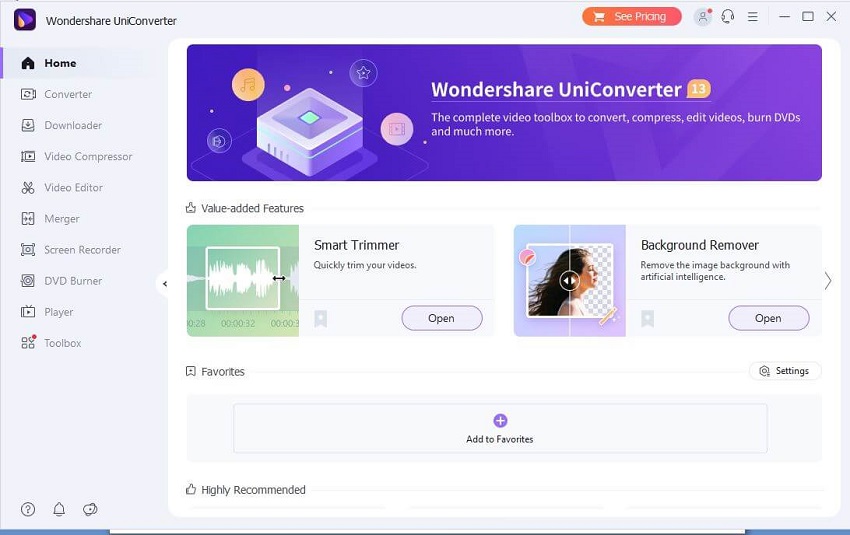Click the DVD Burner disc icon
The width and height of the screenshot is (850, 535).
coord(28,281)
